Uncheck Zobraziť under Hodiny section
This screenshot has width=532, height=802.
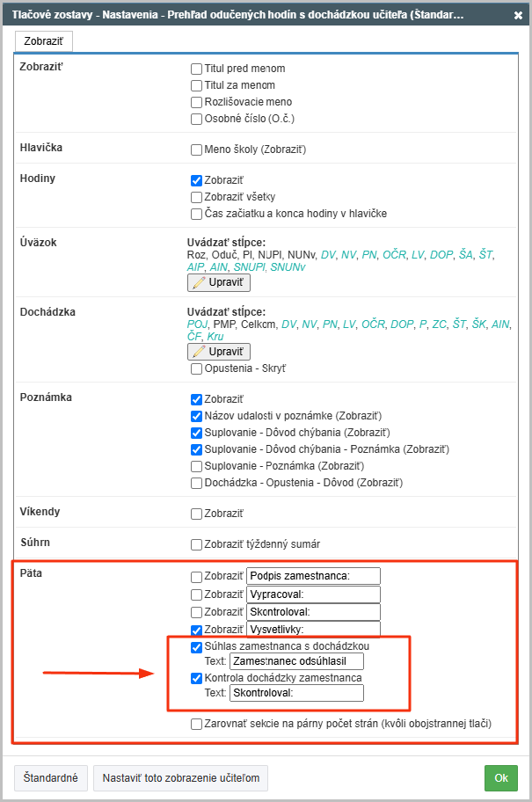[x=196, y=180]
